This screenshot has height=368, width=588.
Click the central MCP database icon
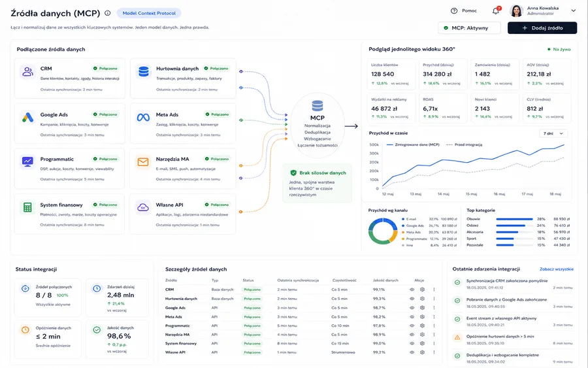pyautogui.click(x=318, y=106)
